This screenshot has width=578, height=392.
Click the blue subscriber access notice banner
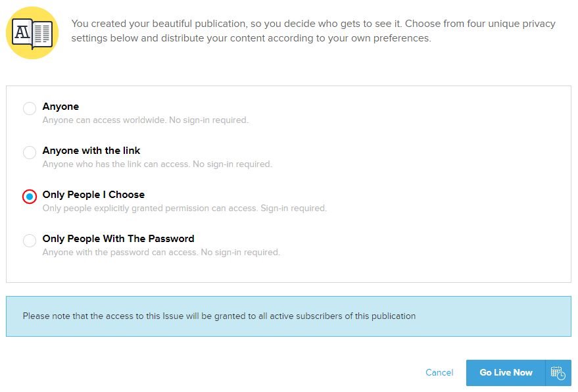[x=288, y=316]
